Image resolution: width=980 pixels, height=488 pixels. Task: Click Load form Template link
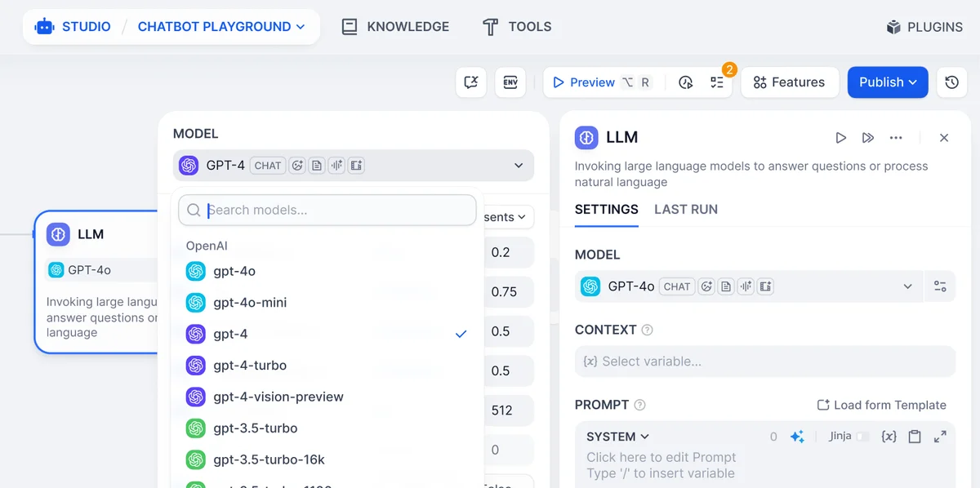881,405
